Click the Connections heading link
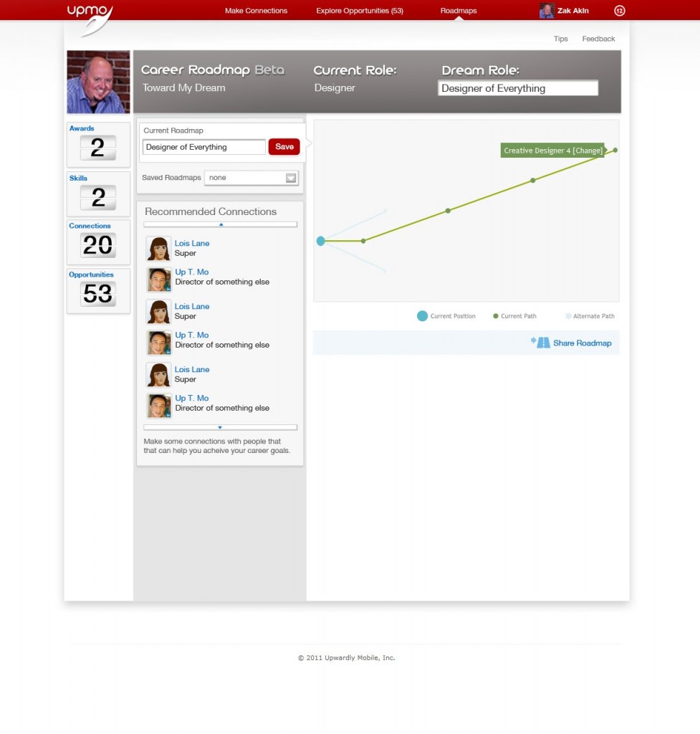Screen dimensions: 700x734 90,226
